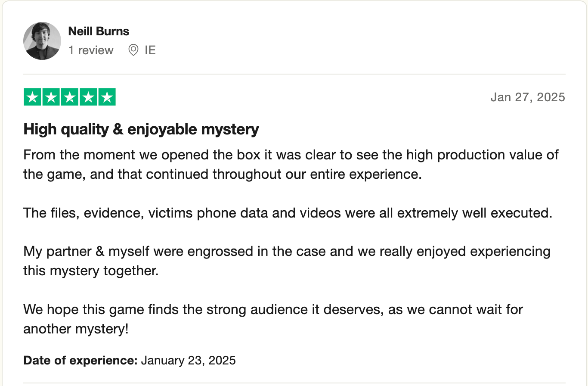Click Neill Burns' profile photo

tap(42, 41)
